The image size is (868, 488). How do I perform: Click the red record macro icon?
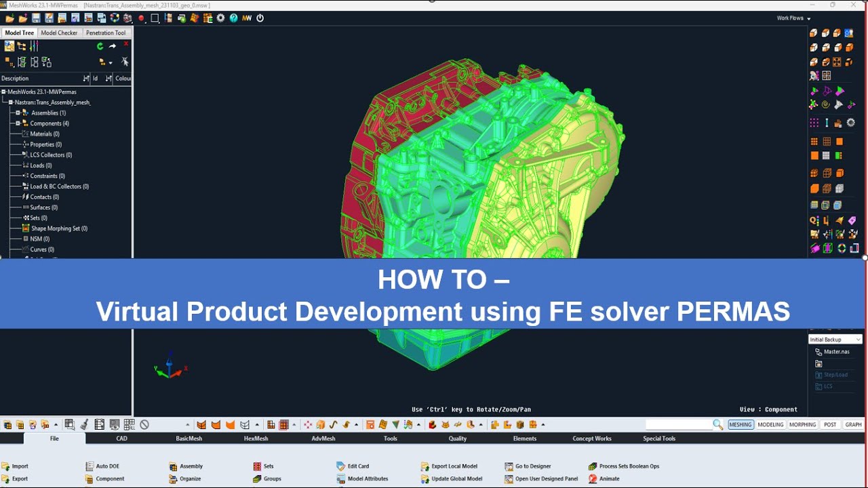click(141, 18)
